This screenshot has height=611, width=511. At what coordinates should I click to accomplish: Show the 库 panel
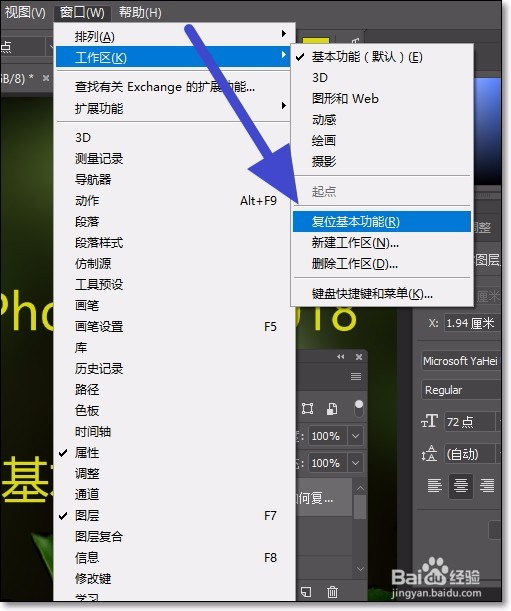[174, 348]
